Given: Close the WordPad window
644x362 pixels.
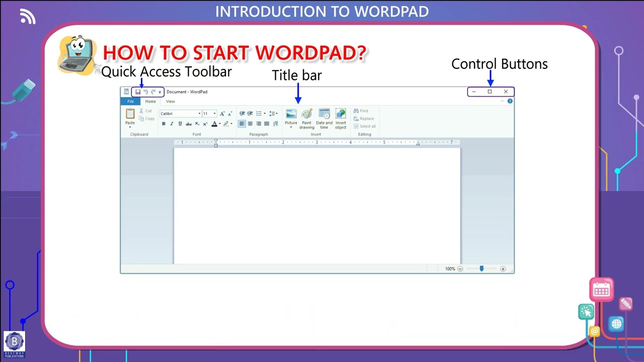Looking at the screenshot, I should coord(506,92).
